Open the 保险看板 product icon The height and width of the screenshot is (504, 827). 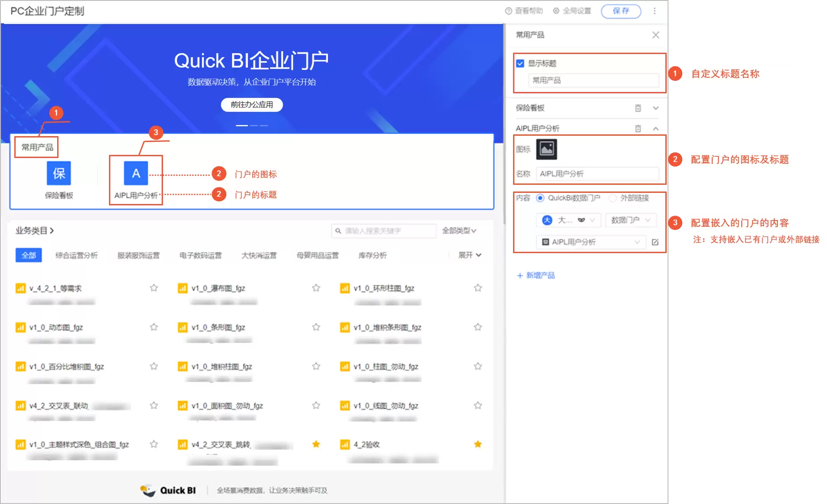pos(59,173)
